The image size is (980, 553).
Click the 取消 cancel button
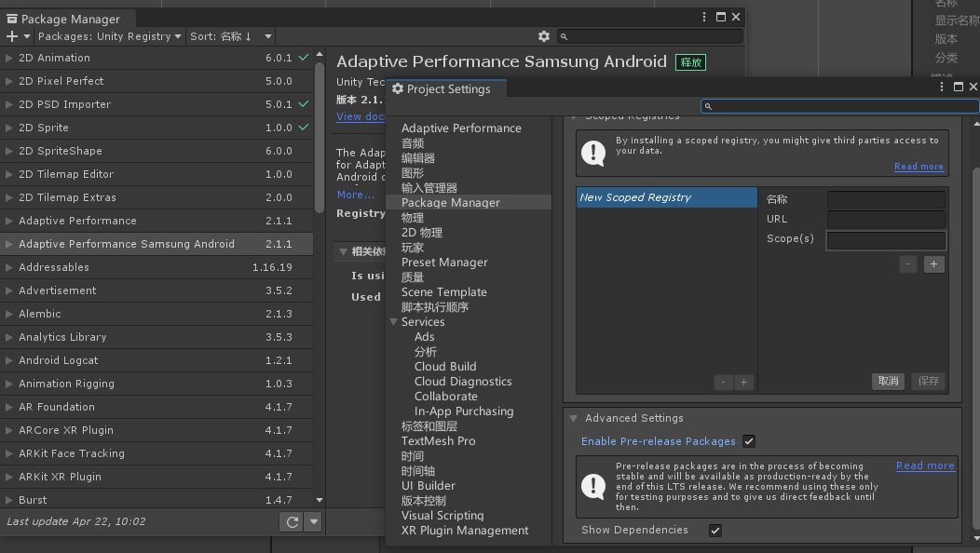point(888,381)
